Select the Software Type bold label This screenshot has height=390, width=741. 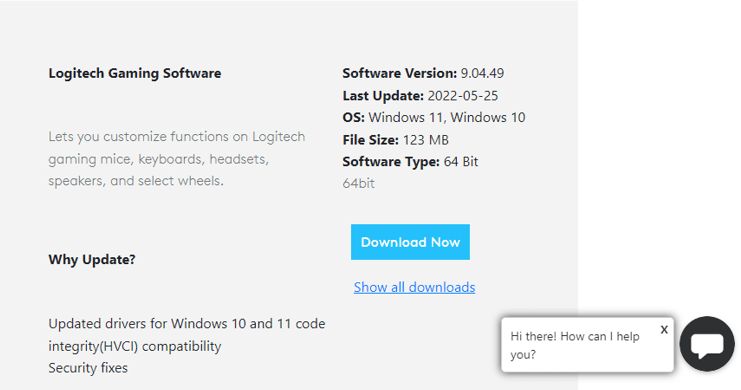391,162
